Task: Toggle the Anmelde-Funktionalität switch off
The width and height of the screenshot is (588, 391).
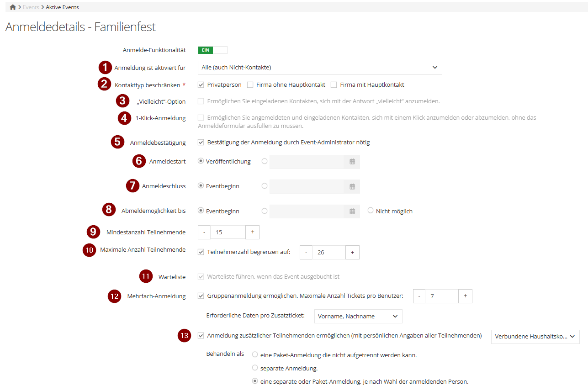Action: [212, 50]
